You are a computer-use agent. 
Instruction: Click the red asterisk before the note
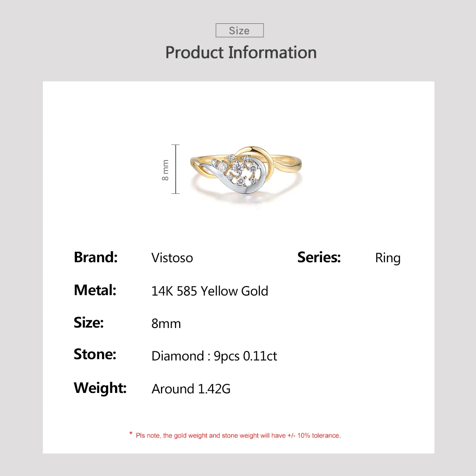point(131,434)
